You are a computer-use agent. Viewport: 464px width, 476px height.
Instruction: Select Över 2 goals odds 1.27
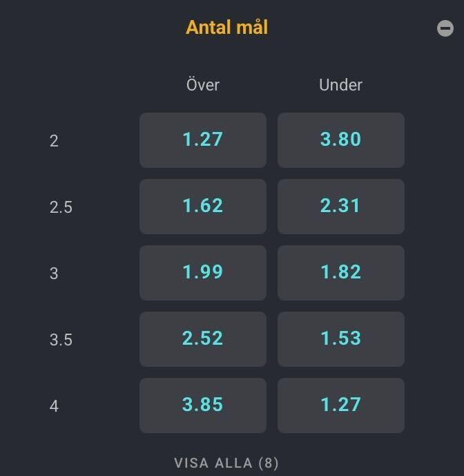tap(203, 140)
